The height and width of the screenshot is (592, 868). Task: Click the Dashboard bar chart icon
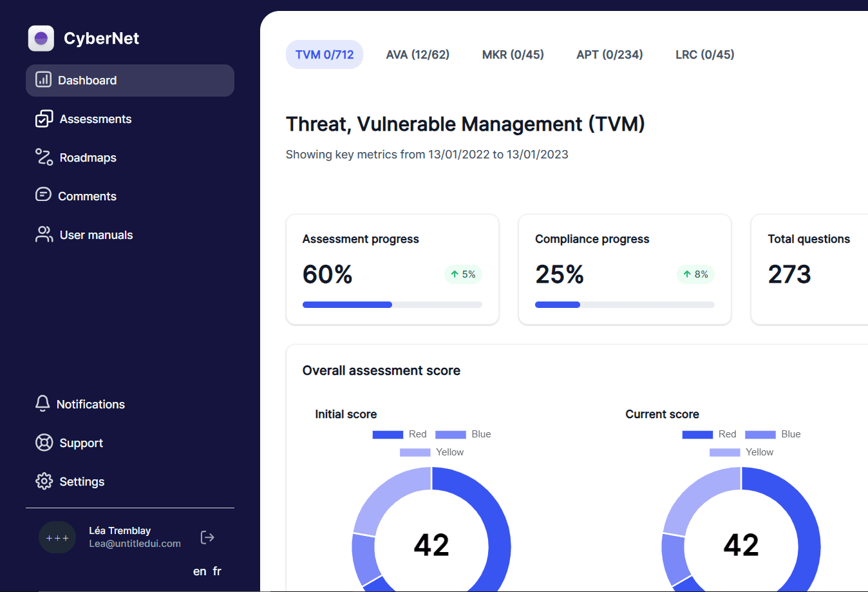(43, 79)
